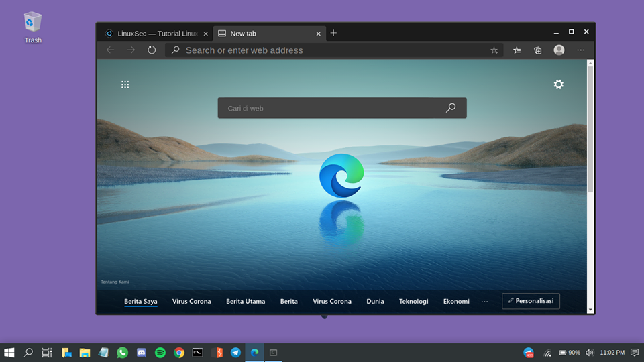This screenshot has width=644, height=362.
Task: Click the 11:02 PM clock
Action: click(612, 353)
